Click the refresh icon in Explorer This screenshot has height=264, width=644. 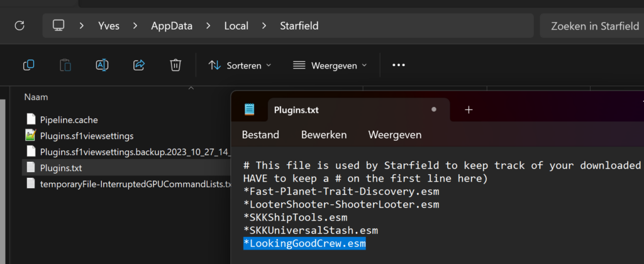[19, 26]
